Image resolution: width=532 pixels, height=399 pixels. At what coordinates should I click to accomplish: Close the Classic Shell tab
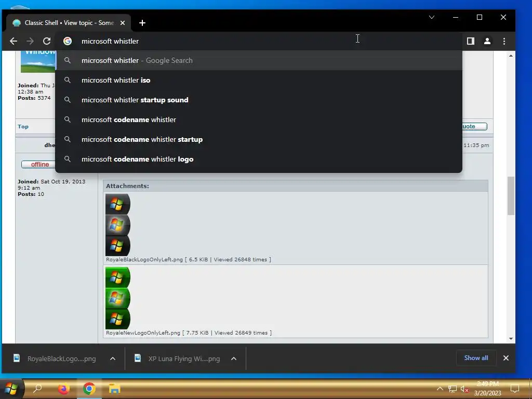123,23
